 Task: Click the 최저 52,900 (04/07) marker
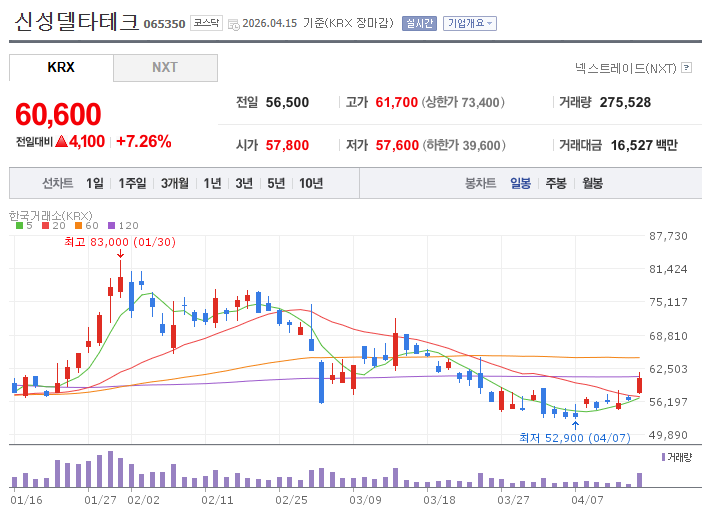[575, 437]
